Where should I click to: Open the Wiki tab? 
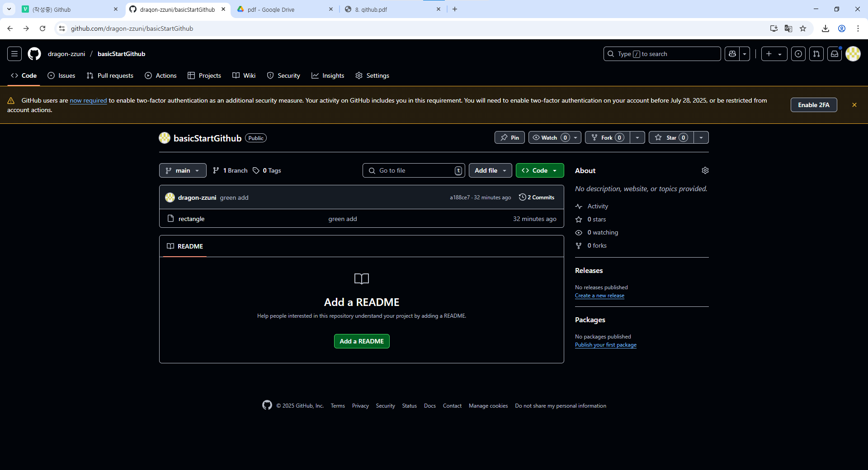coord(244,75)
